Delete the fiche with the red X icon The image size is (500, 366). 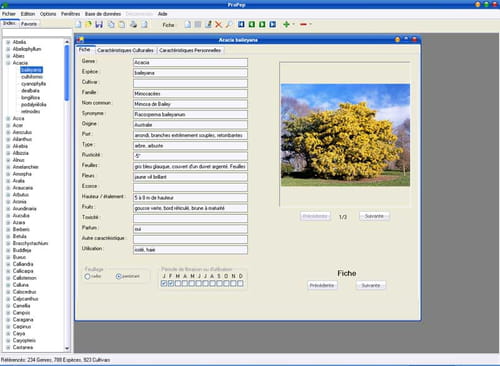218,24
